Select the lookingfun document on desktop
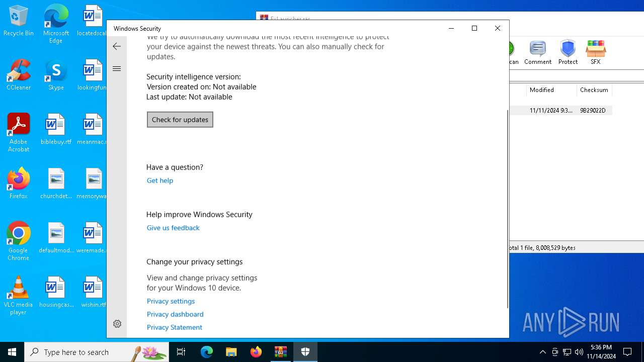 [93, 75]
